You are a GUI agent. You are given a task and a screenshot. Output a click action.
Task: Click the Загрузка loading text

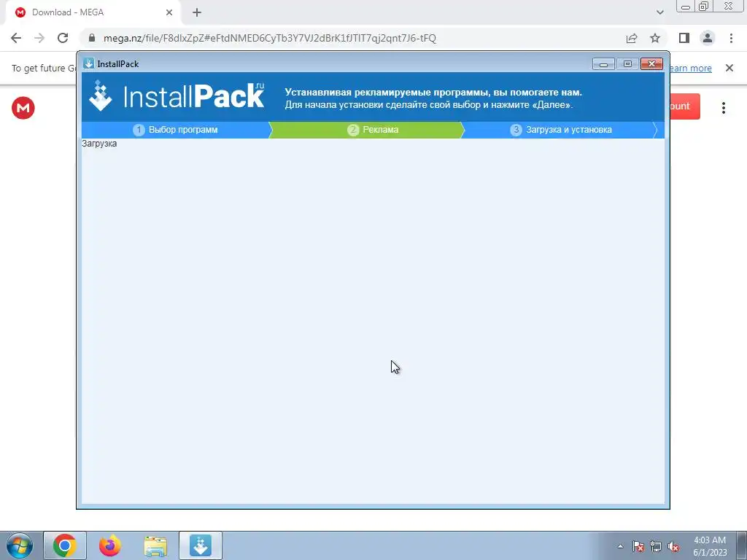pos(99,144)
